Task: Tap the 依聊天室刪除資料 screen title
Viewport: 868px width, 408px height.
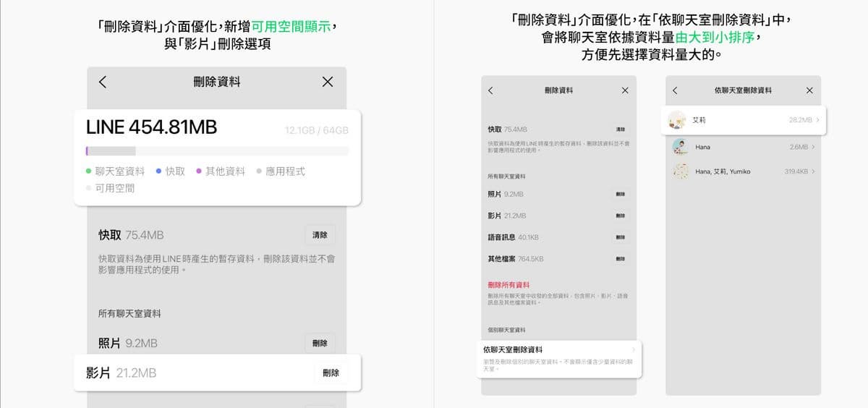Action: tap(743, 90)
